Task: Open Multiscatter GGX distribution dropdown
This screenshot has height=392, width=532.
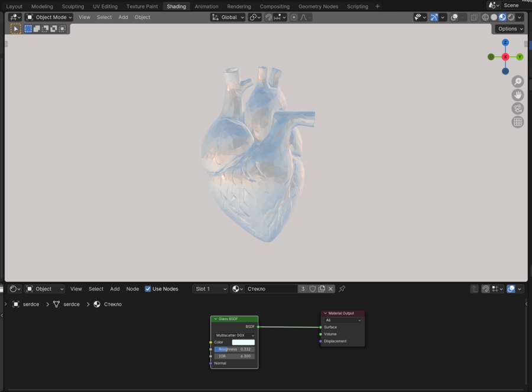Action: pos(234,335)
